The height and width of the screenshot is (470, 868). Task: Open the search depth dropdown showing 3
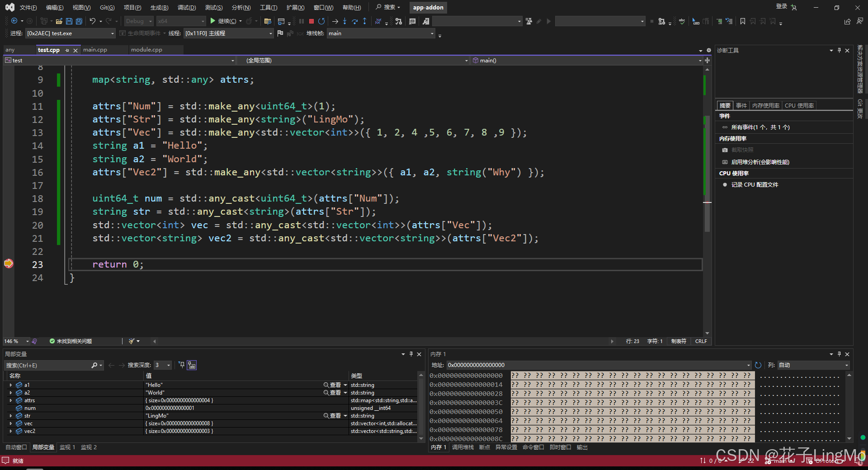point(163,365)
